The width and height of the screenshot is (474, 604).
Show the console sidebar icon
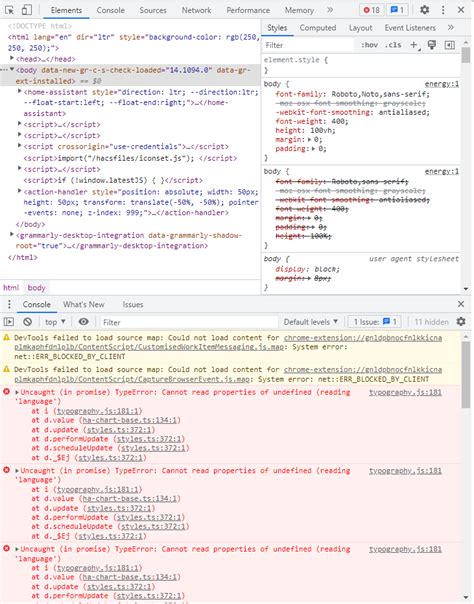point(8,322)
